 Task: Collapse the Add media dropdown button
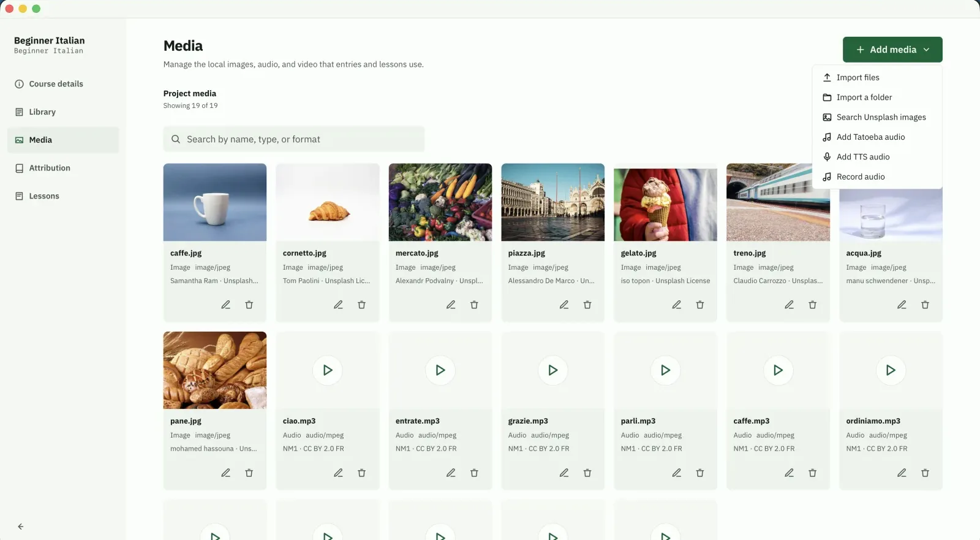892,50
